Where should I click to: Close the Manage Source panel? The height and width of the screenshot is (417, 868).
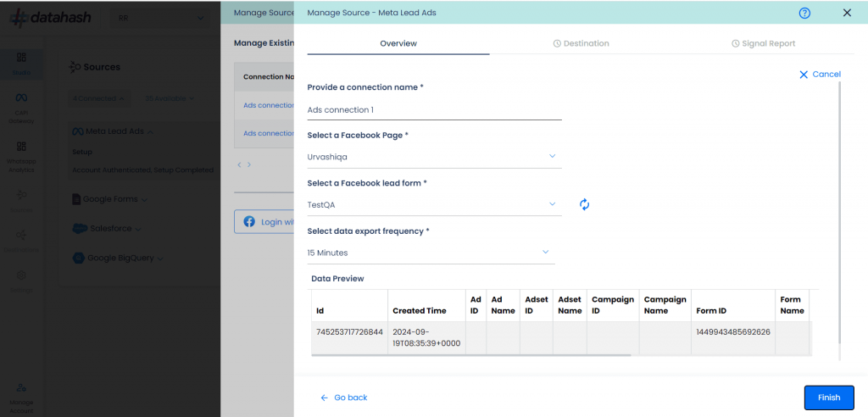click(847, 13)
